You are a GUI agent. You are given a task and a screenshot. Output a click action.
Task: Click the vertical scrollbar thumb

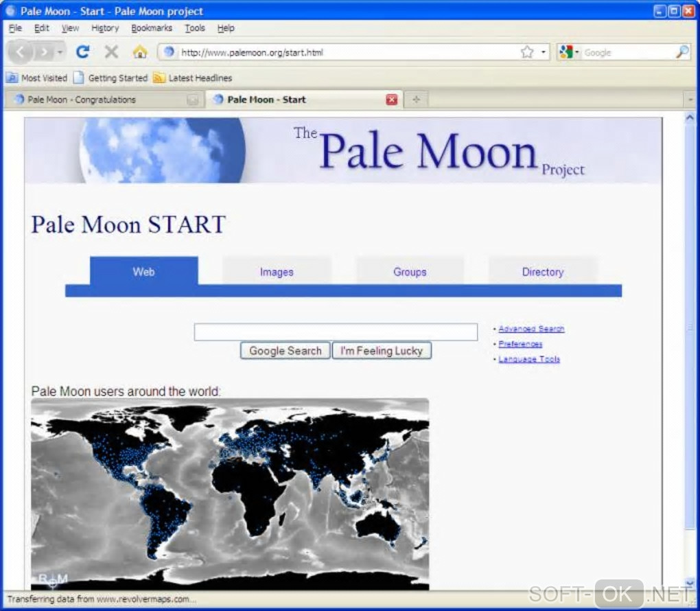coord(690,327)
